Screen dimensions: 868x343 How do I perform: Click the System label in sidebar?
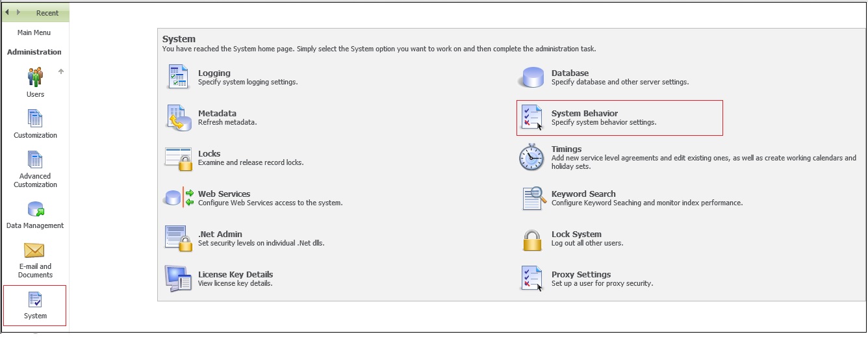35,316
